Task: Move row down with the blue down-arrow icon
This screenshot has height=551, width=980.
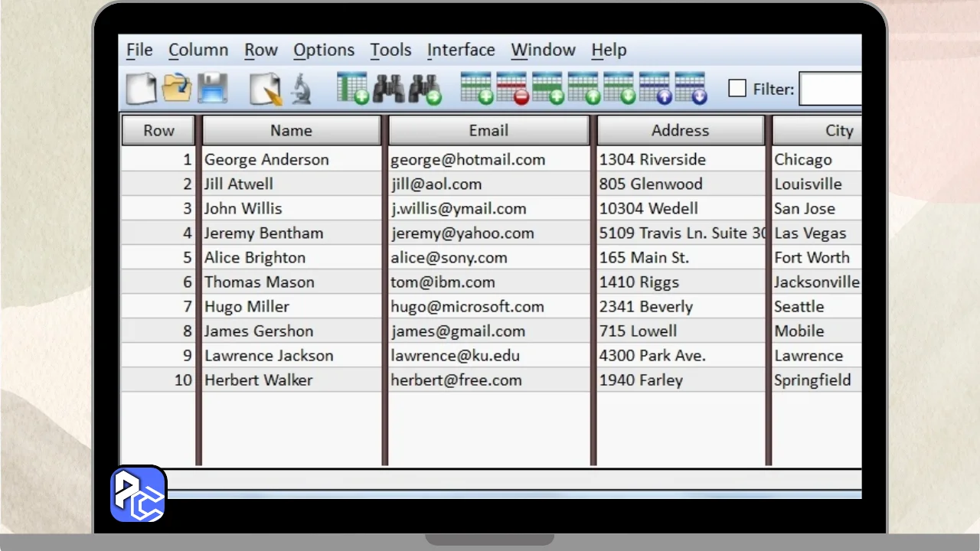Action: [x=691, y=89]
